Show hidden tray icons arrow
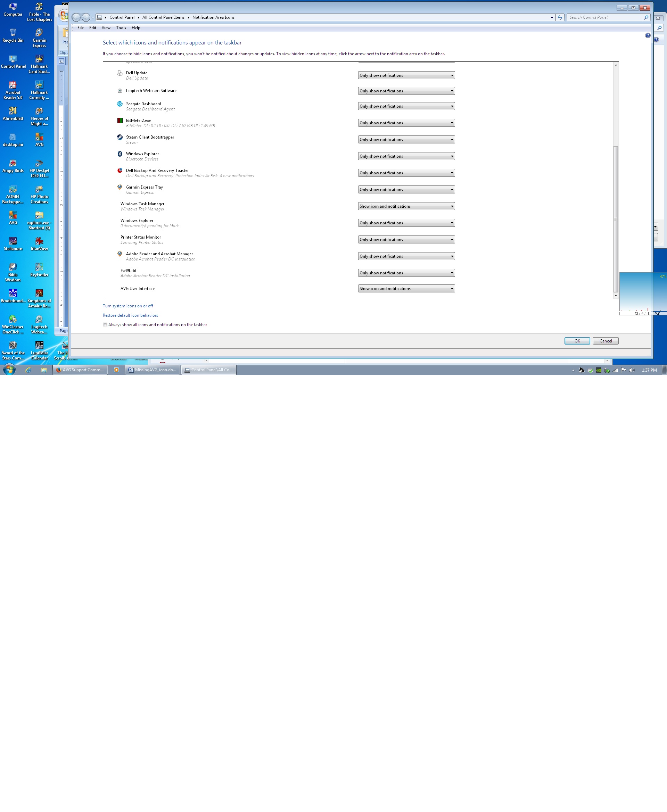This screenshot has height=812, width=667. [x=573, y=370]
